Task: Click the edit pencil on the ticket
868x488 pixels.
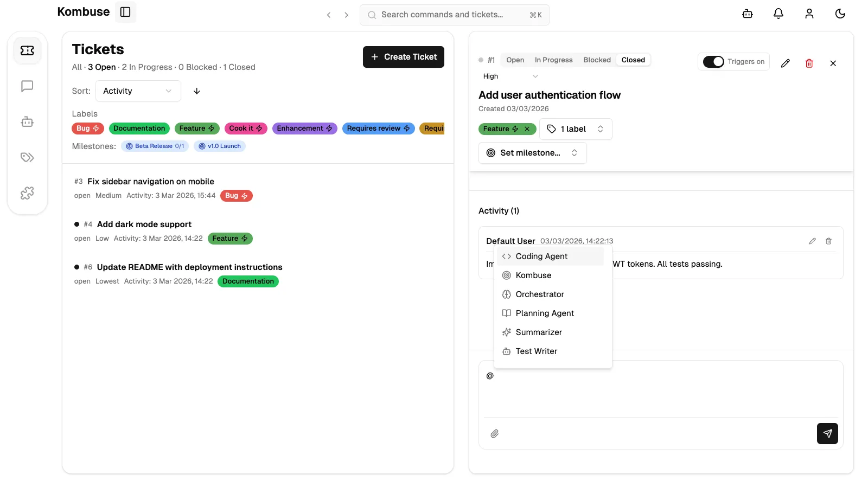Action: tap(786, 63)
